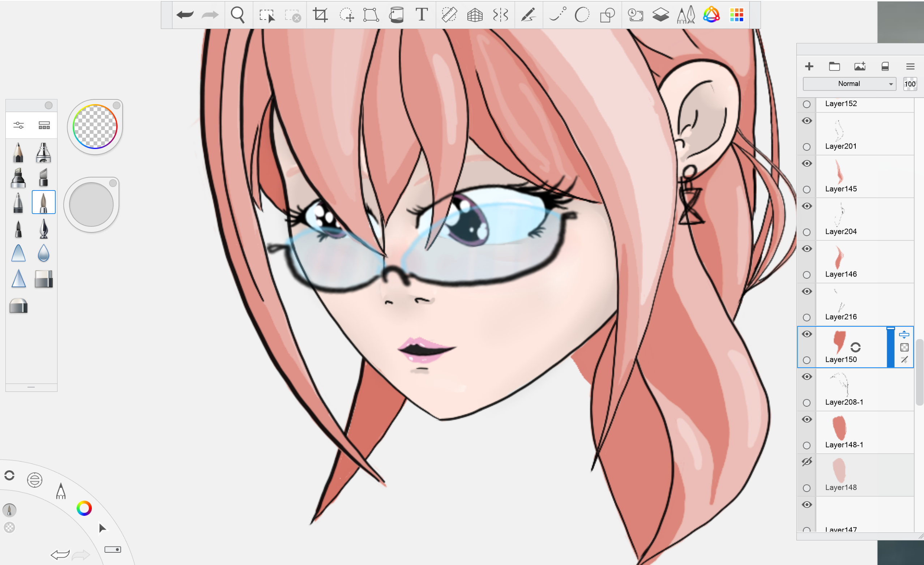Select the Perspective Guides grid tool
This screenshot has width=924, height=565.
[x=475, y=15]
